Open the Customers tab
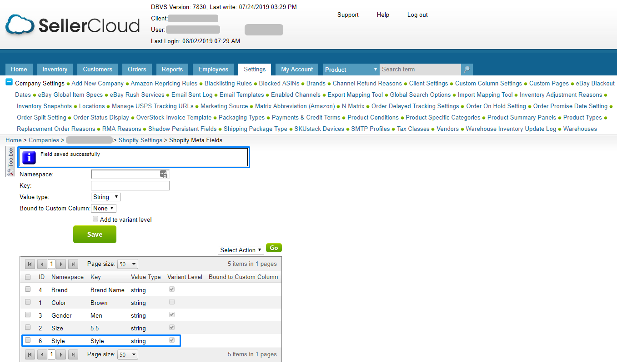This screenshot has width=617, height=364. 98,70
